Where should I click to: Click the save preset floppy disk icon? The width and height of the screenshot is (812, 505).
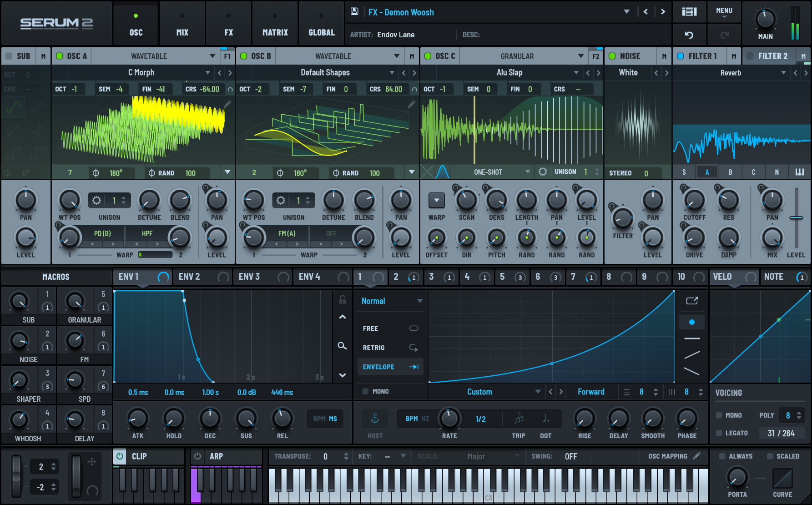click(354, 12)
